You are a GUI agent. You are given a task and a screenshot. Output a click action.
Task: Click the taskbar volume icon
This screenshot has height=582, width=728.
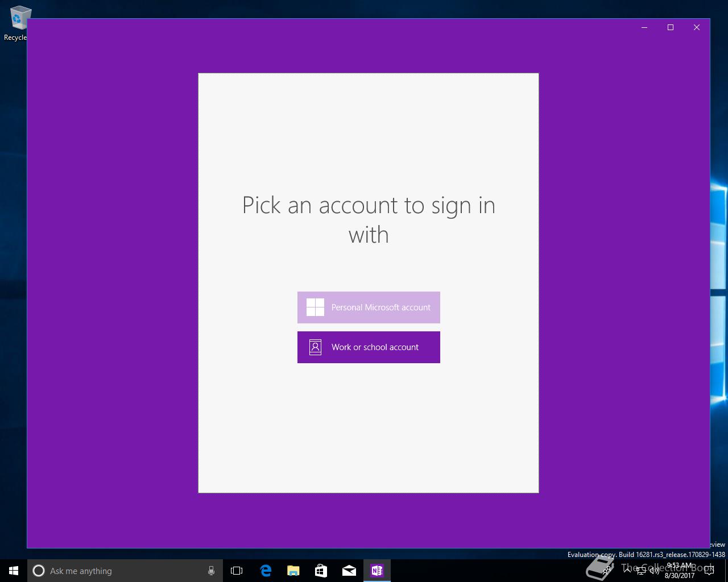tap(654, 571)
